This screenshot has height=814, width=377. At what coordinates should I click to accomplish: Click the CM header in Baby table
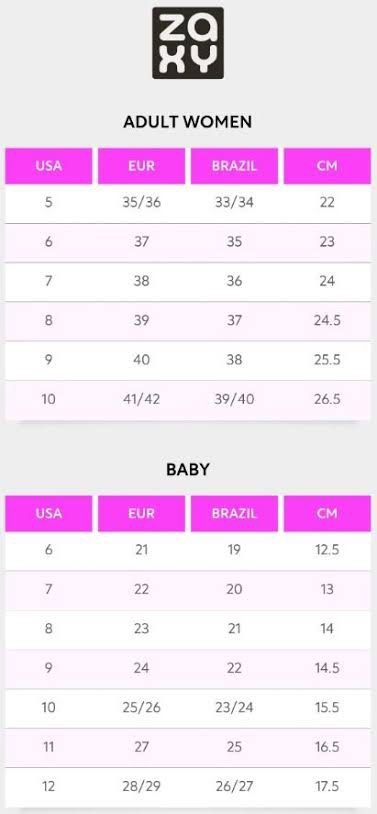[x=327, y=513]
